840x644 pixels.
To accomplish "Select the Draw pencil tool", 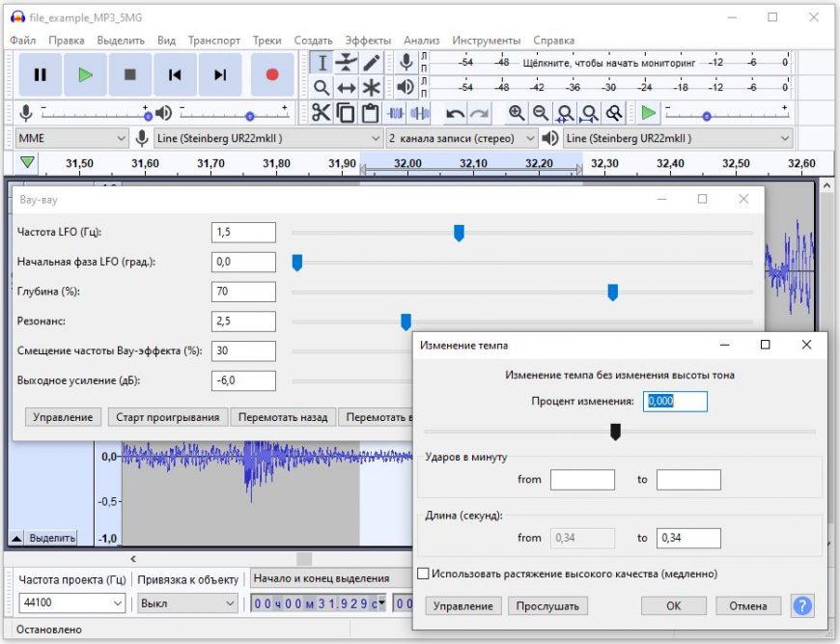I will pyautogui.click(x=372, y=63).
